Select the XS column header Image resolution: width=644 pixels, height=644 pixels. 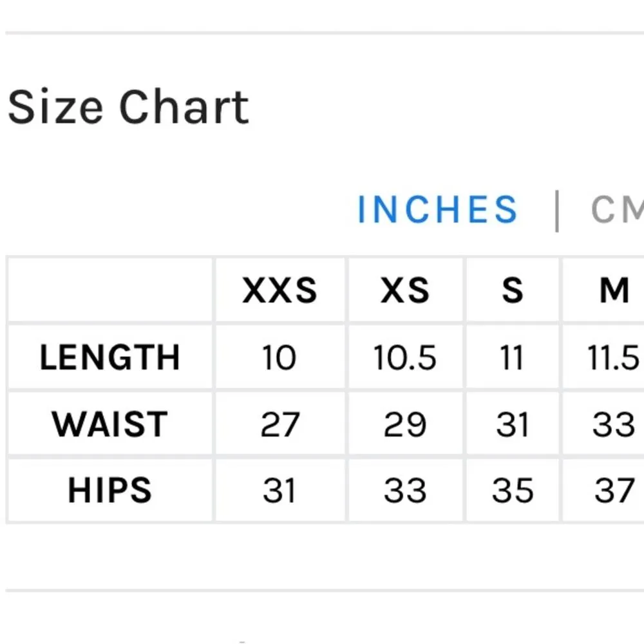click(405, 290)
